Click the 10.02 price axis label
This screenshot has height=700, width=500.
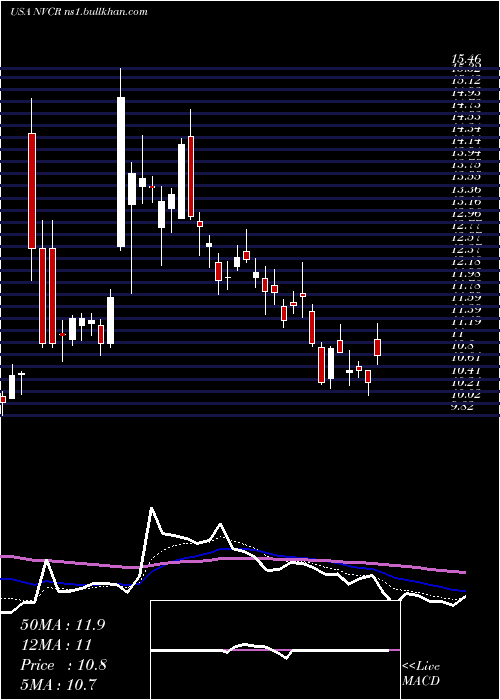pos(466,395)
